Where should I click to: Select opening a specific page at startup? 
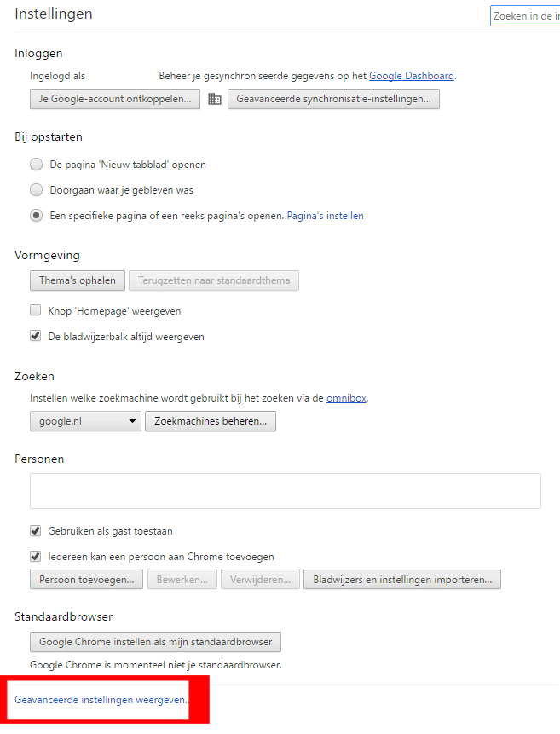pyautogui.click(x=36, y=215)
